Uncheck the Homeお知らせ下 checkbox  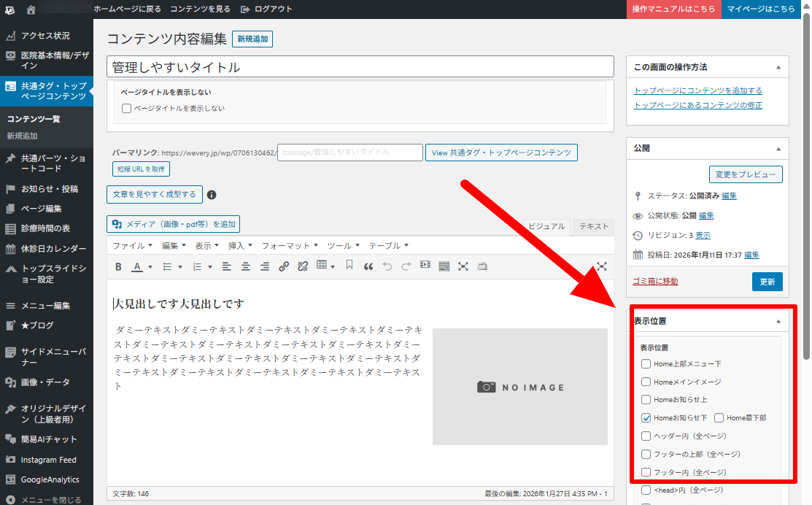pos(646,418)
